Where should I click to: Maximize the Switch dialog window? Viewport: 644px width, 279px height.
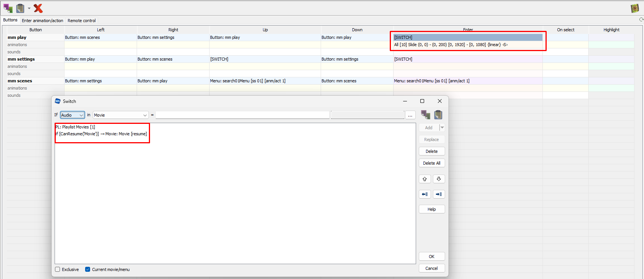[422, 101]
